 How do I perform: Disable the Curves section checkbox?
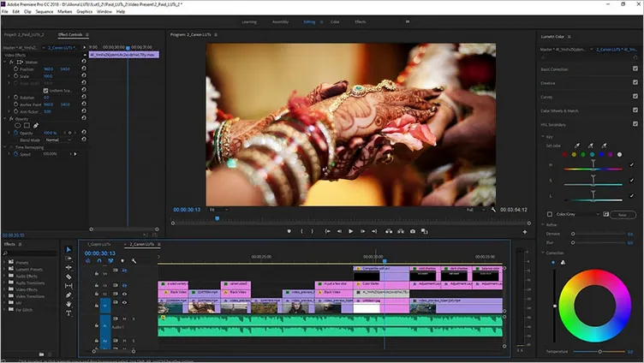coord(634,97)
